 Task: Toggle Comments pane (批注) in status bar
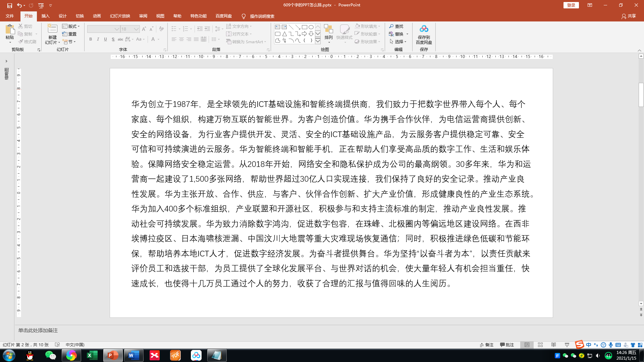507,345
